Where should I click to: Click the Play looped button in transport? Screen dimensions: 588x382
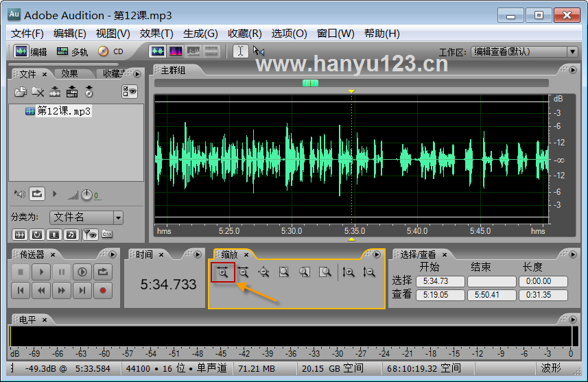(103, 272)
